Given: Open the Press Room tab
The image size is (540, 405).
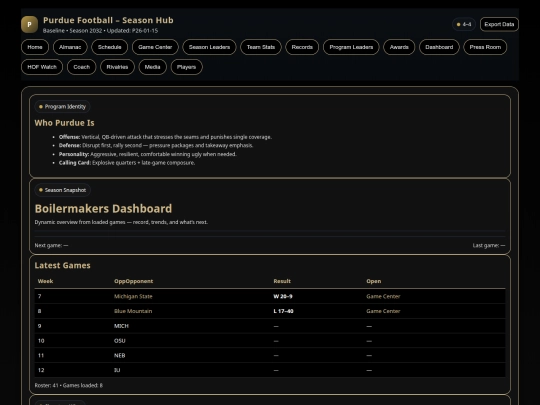Looking at the screenshot, I should point(485,47).
